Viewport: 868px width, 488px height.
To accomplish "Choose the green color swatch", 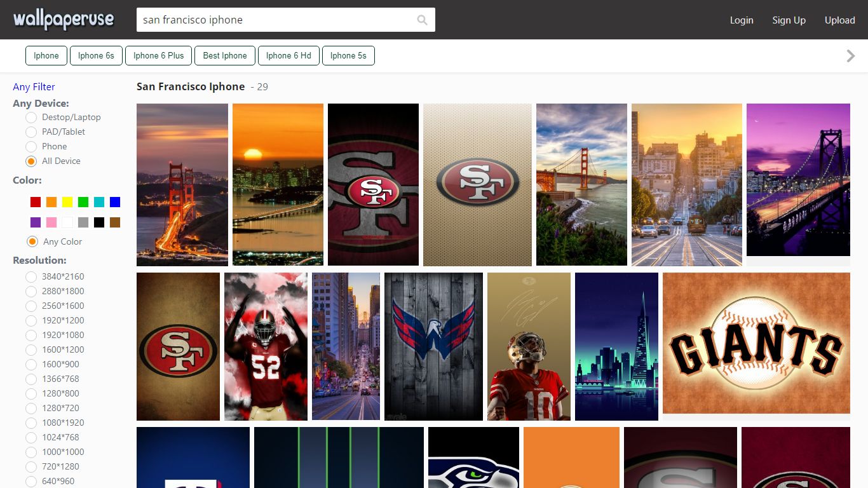I will [x=83, y=202].
